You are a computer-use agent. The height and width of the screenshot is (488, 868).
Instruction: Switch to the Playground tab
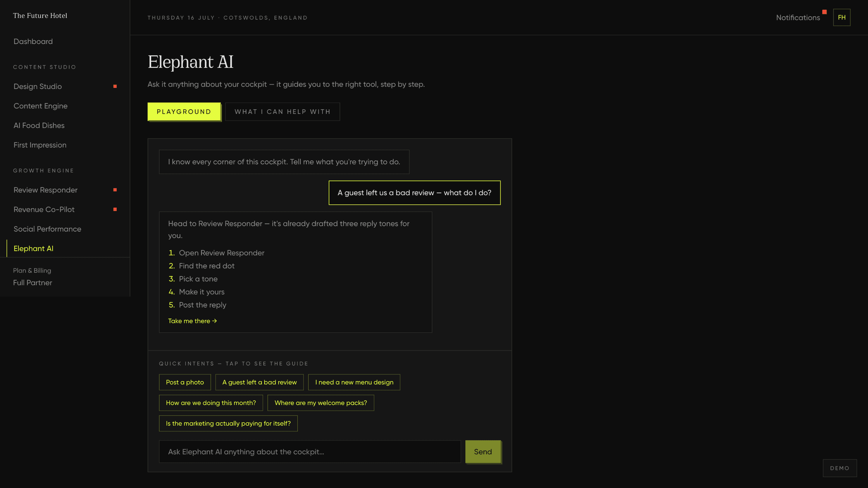[184, 112]
